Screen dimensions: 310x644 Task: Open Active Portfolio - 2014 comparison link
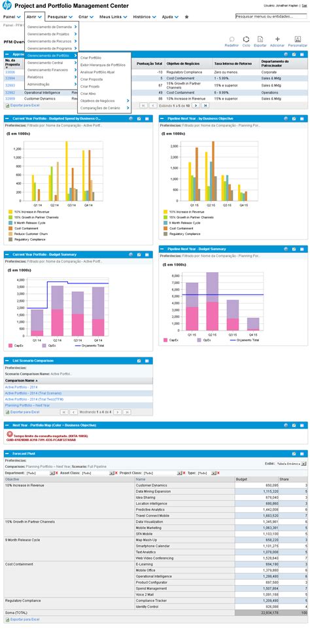click(21, 387)
